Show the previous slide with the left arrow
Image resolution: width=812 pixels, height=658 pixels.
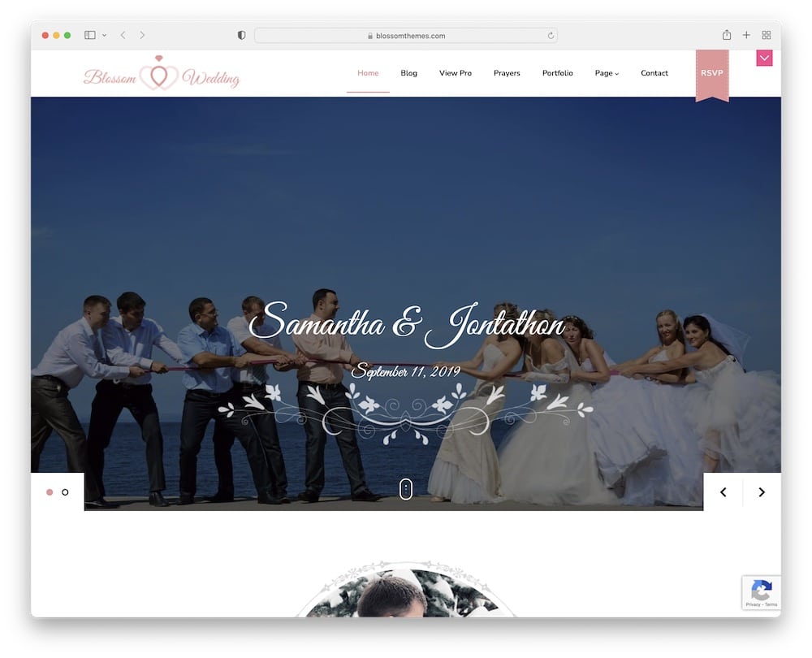tap(723, 492)
